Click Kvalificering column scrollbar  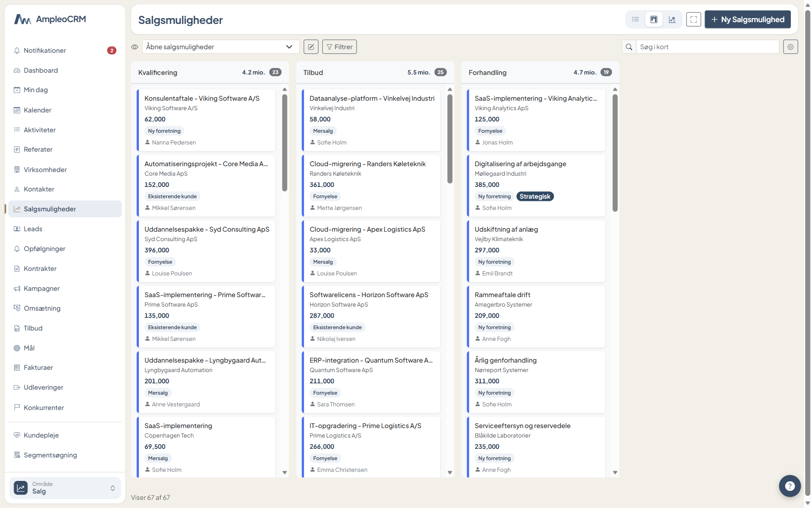coord(285,143)
